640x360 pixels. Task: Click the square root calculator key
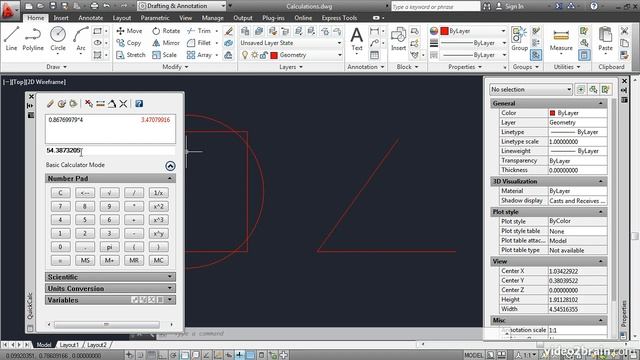[x=109, y=193]
